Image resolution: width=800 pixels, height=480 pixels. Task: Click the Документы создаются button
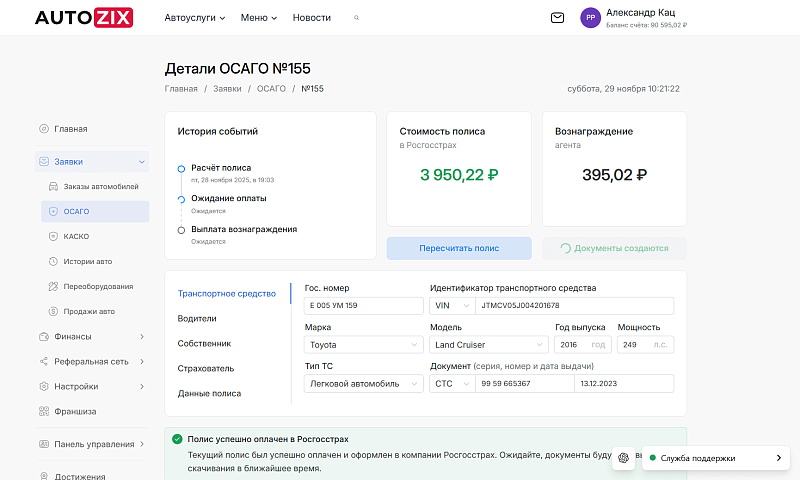coord(614,248)
